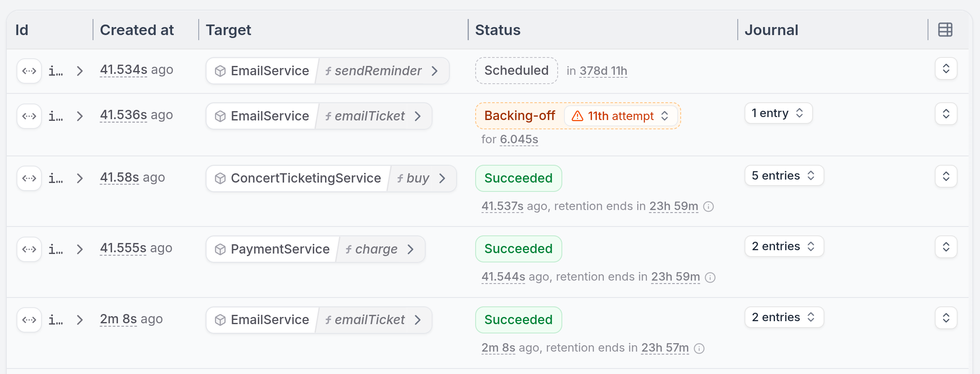Open the 5 entries journal dropdown
This screenshot has height=374, width=980.
(784, 176)
